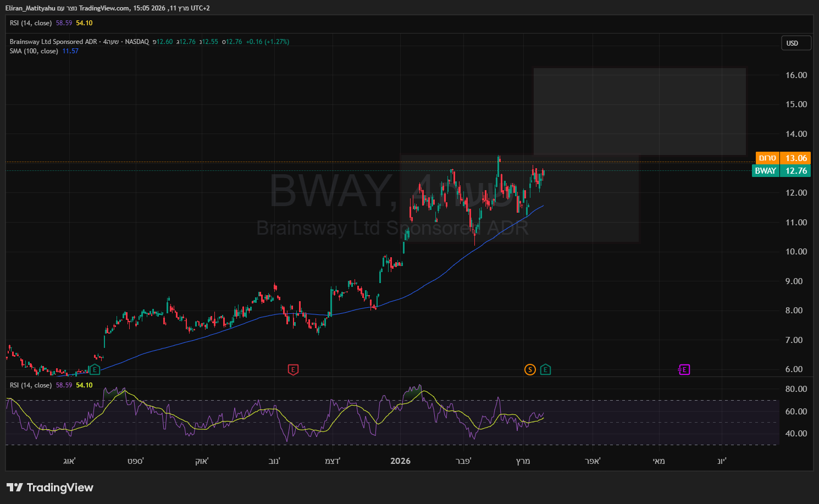Click the אוג' month label on the time axis
The image size is (819, 504).
tap(69, 461)
